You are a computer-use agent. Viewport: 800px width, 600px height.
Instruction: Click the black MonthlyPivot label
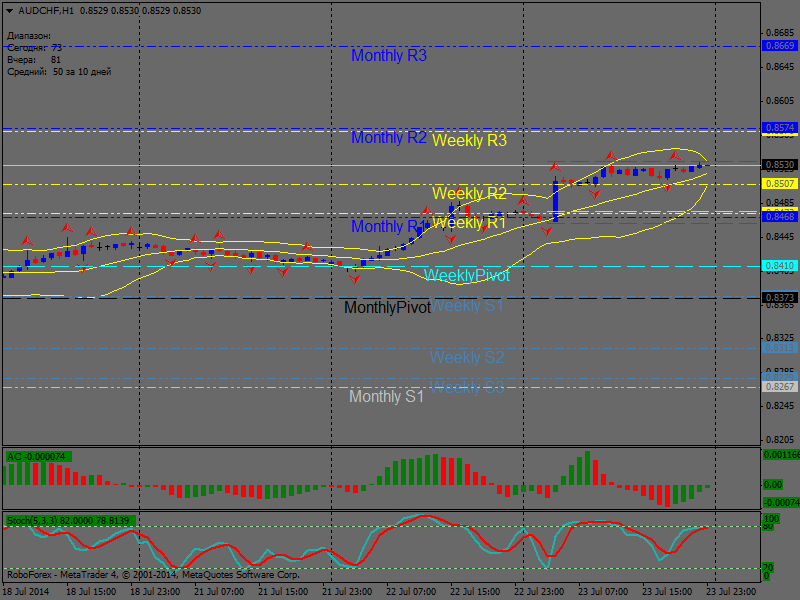[x=387, y=308]
